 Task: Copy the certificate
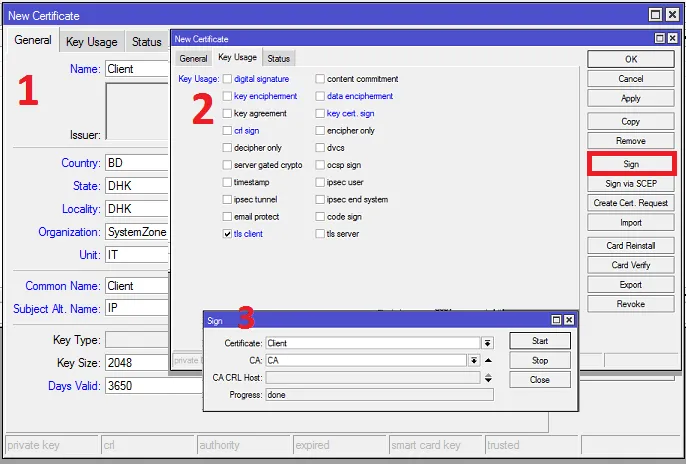(x=630, y=121)
